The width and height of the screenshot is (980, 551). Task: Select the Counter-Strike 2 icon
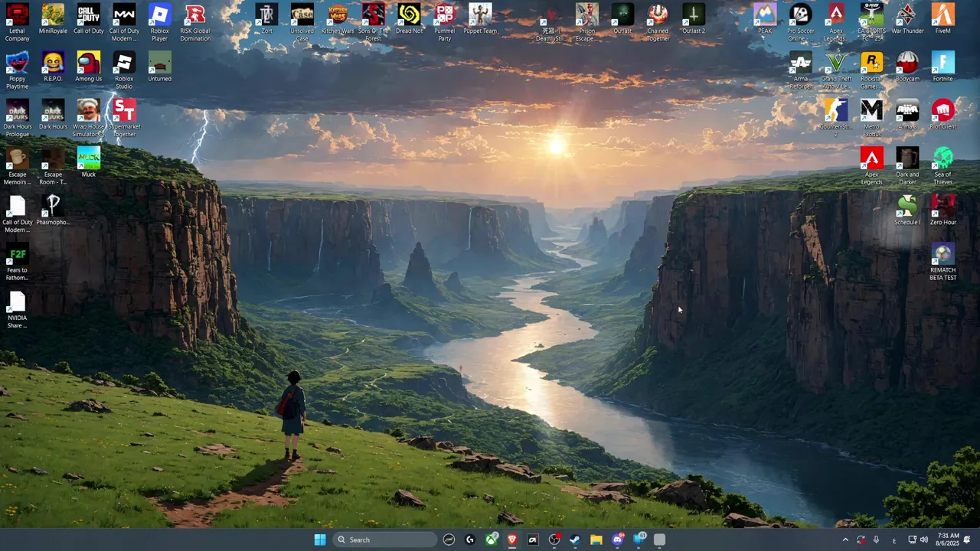pos(836,118)
